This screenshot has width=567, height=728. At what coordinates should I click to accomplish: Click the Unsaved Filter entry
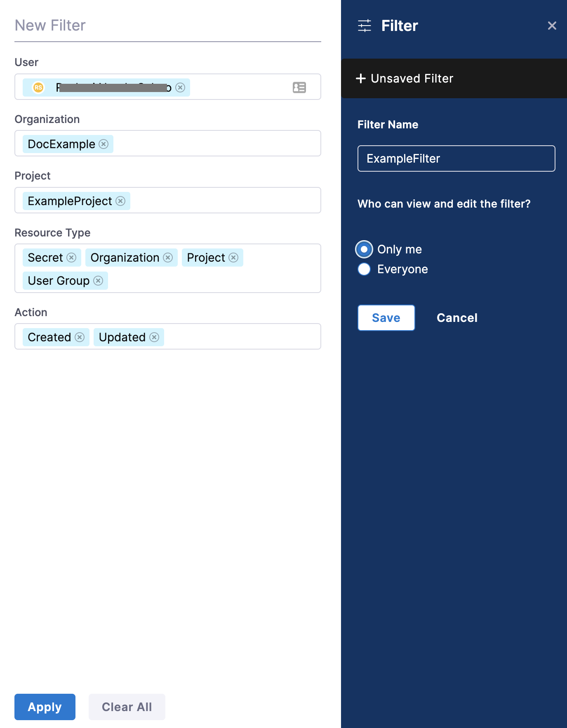click(412, 78)
